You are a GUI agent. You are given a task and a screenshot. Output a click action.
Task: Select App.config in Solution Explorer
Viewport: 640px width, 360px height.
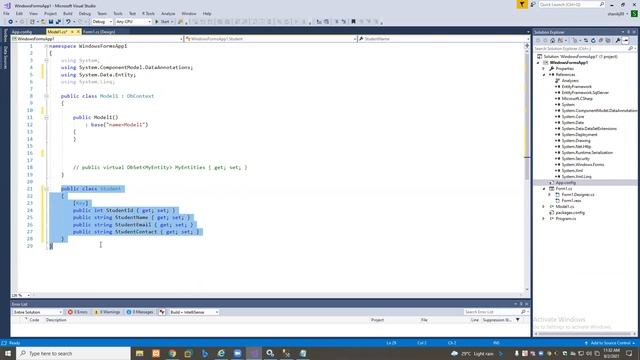click(x=566, y=182)
